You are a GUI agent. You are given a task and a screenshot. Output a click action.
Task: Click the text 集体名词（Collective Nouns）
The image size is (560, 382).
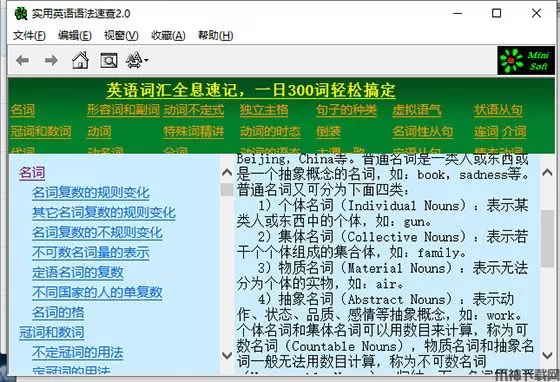[372, 237]
